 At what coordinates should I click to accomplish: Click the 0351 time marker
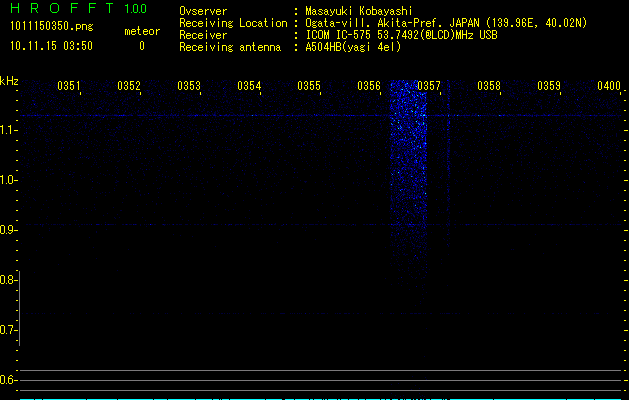(x=69, y=86)
